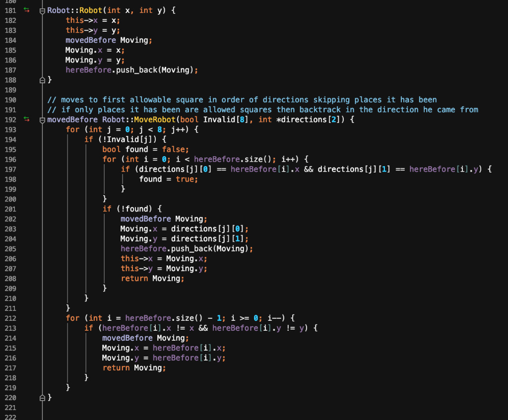Click the fold end marker beside line 220
The height and width of the screenshot is (420, 508).
tap(42, 397)
